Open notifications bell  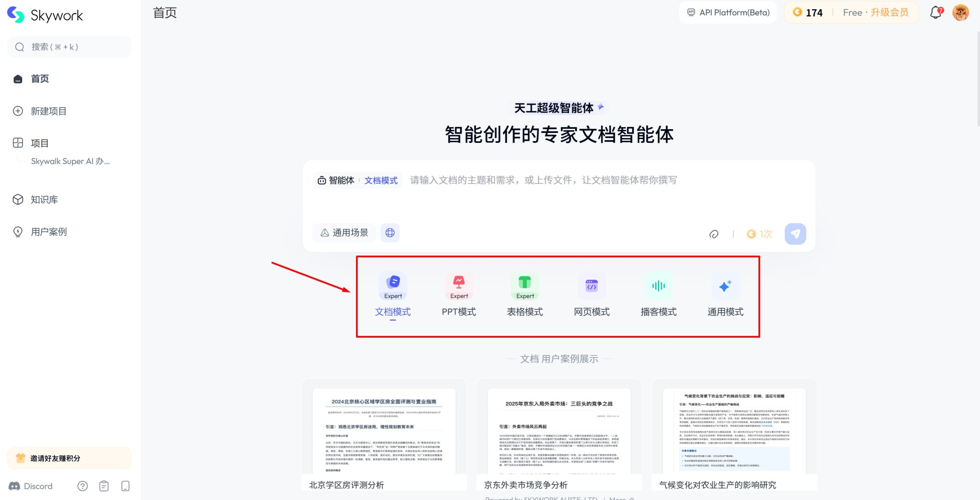[x=936, y=13]
